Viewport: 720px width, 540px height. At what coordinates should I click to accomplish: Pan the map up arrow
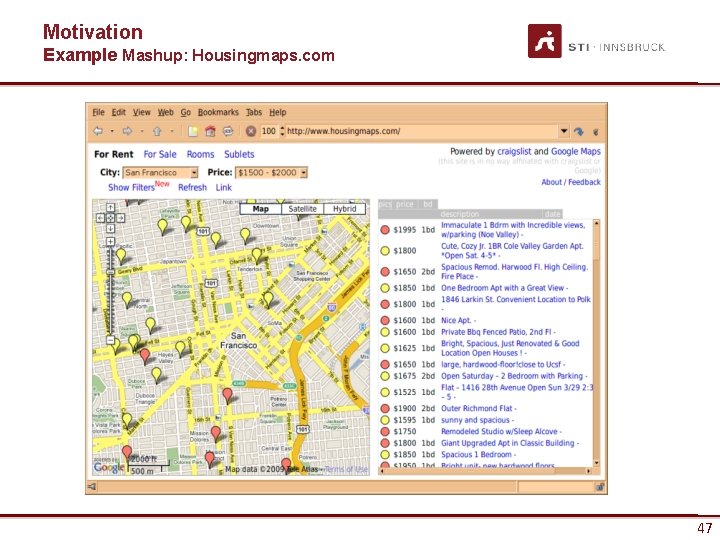110,208
